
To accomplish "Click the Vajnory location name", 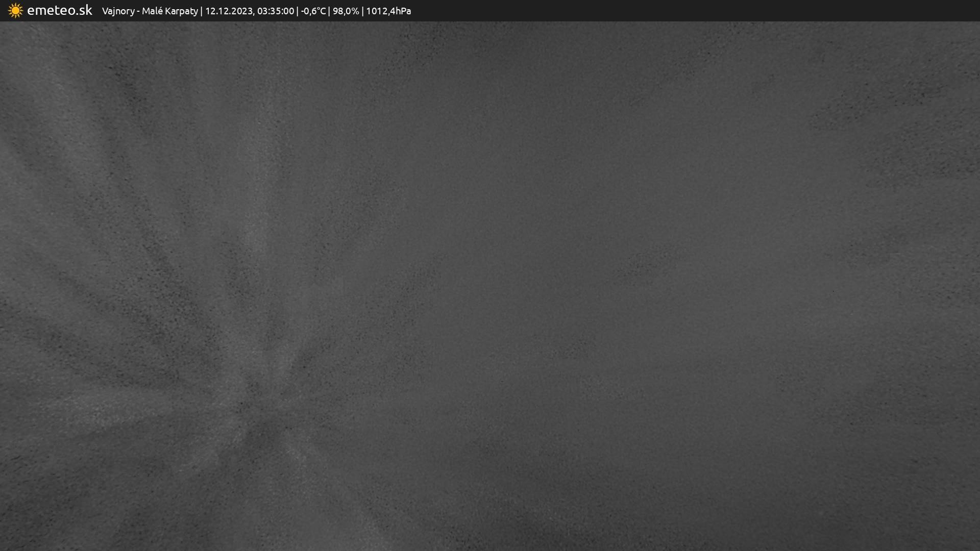I will click(118, 11).
